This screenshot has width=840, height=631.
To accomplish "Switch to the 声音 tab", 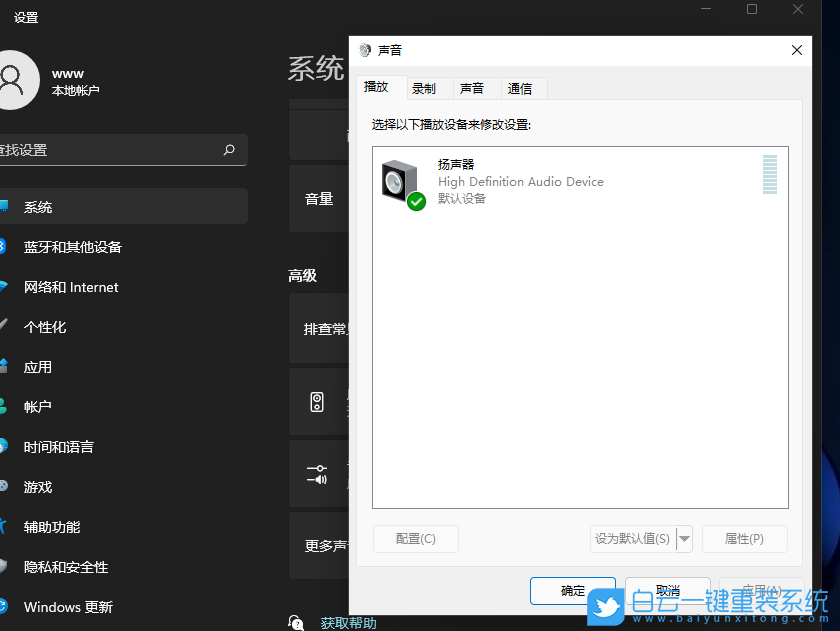I will [474, 88].
